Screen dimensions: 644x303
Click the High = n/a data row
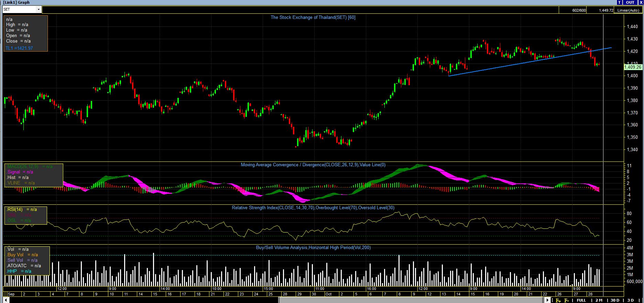coord(17,25)
